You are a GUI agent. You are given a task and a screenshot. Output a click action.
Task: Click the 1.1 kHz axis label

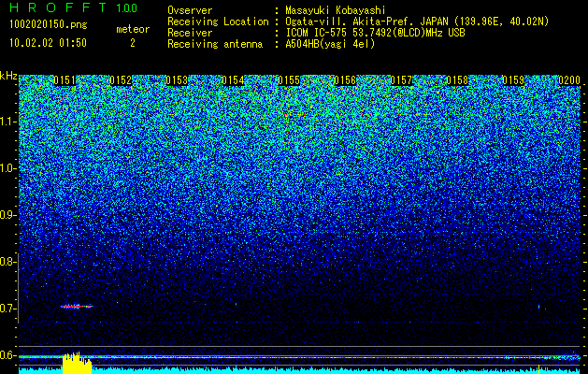[8, 122]
